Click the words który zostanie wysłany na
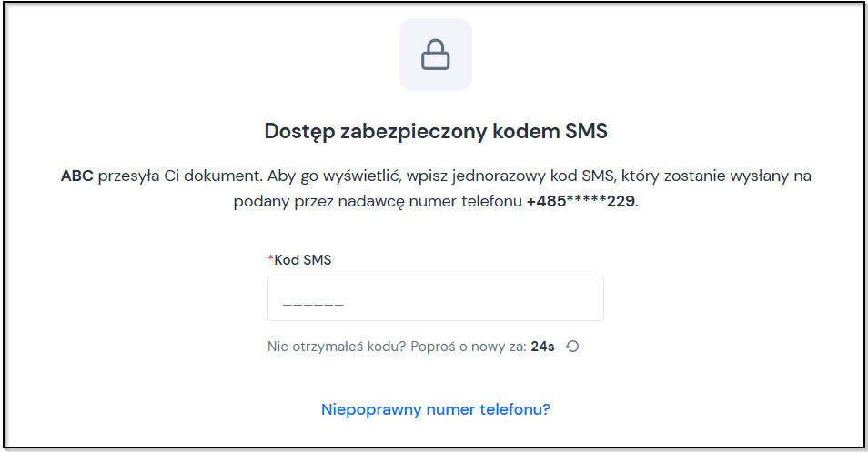868x452 pixels. [716, 176]
